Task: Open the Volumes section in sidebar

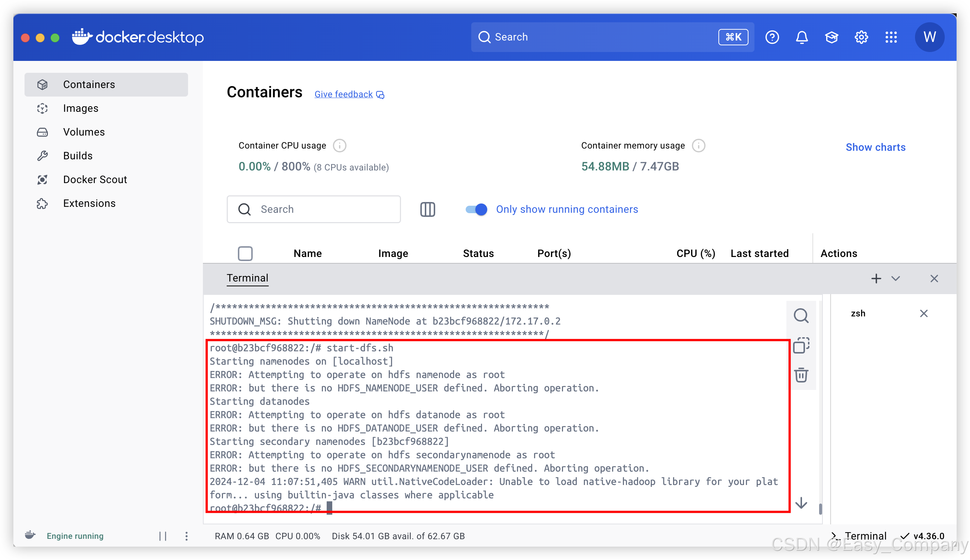Action: 106,132
